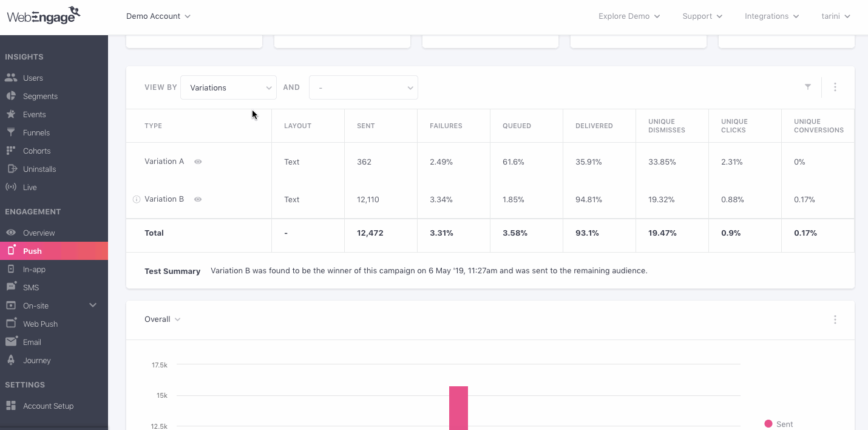Open the Uninstalls section

(39, 169)
